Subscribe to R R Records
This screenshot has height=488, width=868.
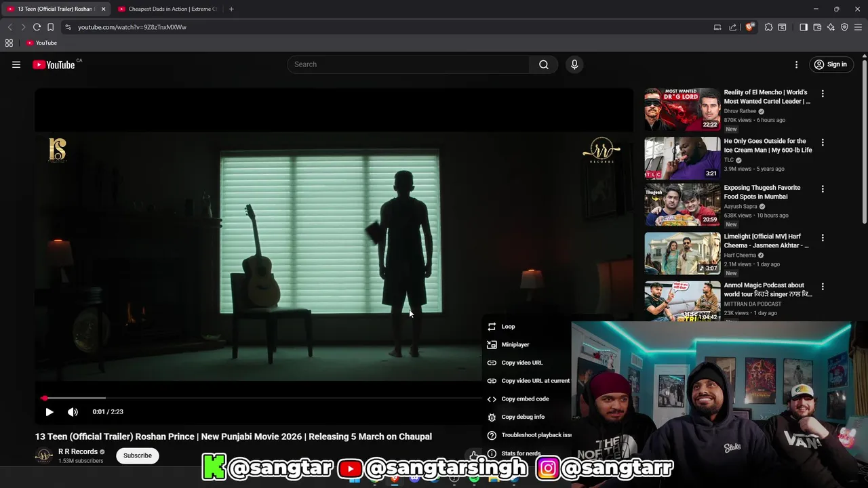click(138, 455)
